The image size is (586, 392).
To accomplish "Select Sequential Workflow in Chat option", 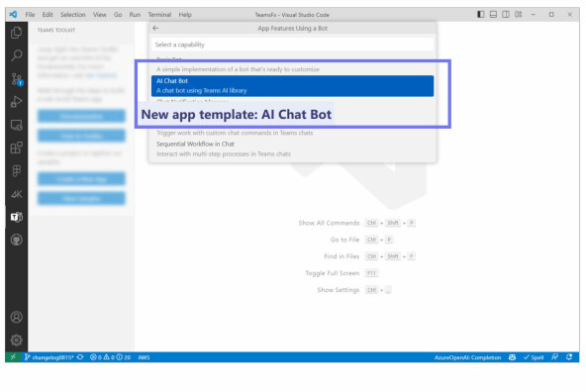I will (x=292, y=148).
